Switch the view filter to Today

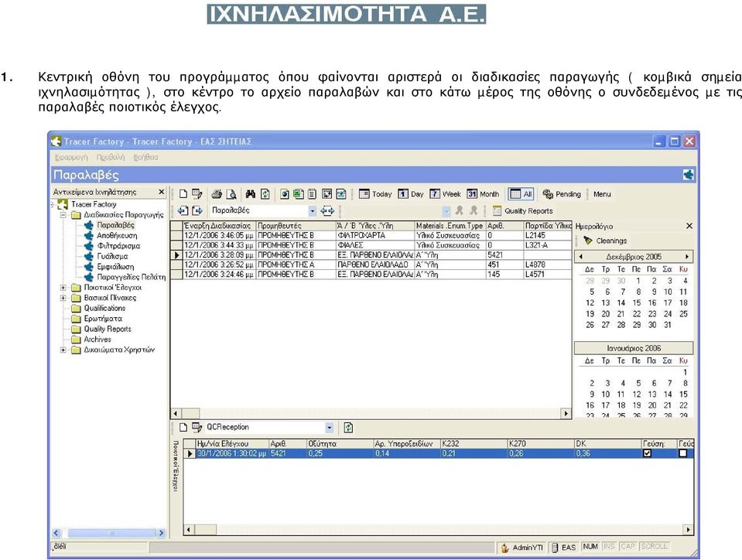pyautogui.click(x=376, y=194)
